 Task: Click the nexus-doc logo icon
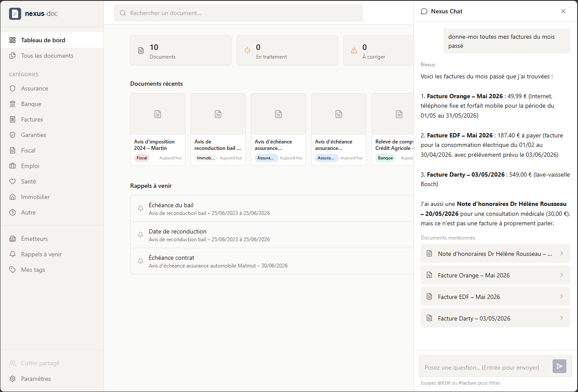point(15,13)
